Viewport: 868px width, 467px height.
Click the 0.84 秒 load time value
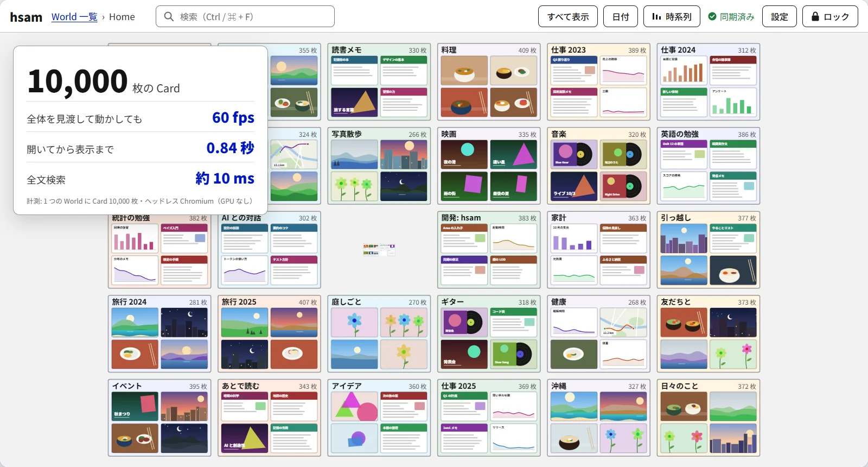(x=230, y=148)
